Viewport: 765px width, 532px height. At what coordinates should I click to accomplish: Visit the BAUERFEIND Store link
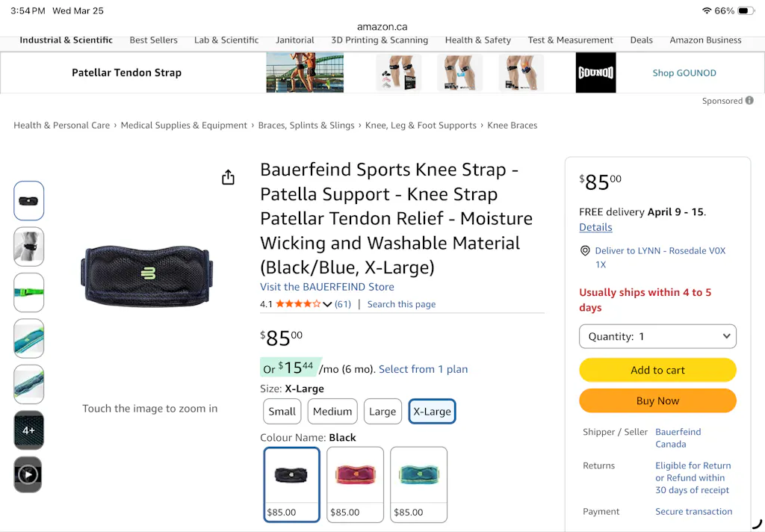(327, 287)
